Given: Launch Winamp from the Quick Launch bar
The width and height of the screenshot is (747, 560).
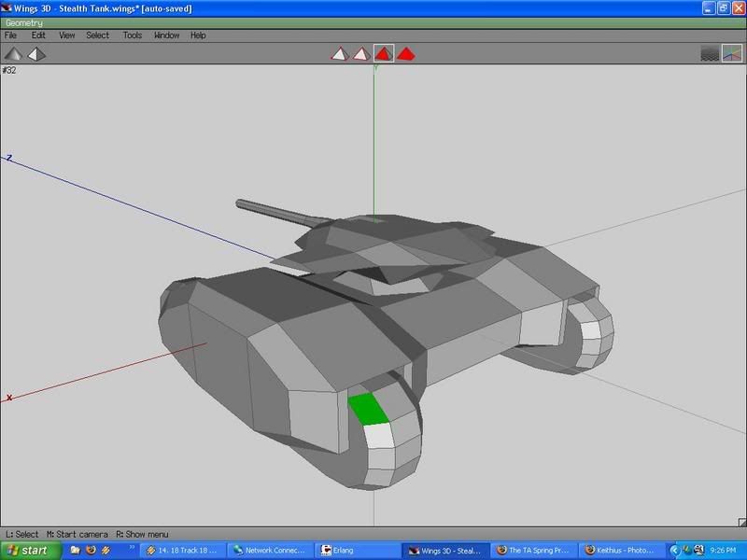Looking at the screenshot, I should point(106,550).
